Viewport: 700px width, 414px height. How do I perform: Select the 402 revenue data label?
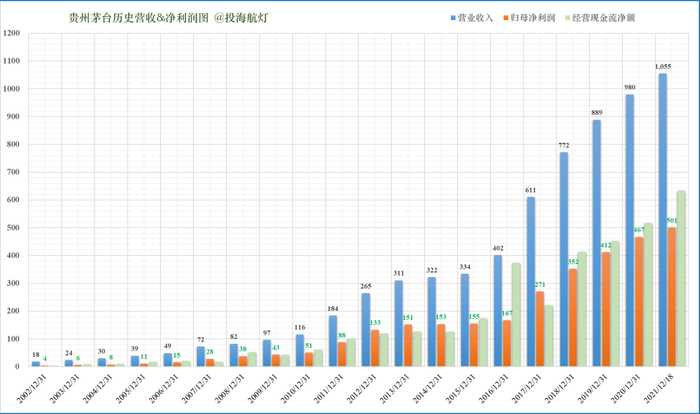tap(498, 248)
